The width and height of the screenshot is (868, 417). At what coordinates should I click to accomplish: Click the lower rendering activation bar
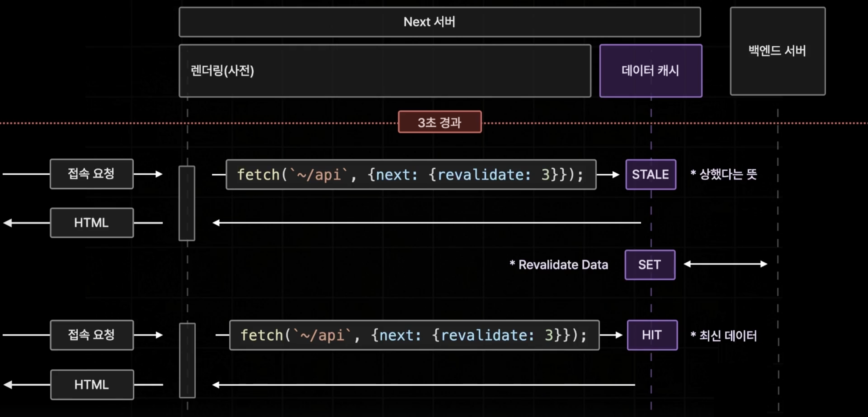(187, 361)
